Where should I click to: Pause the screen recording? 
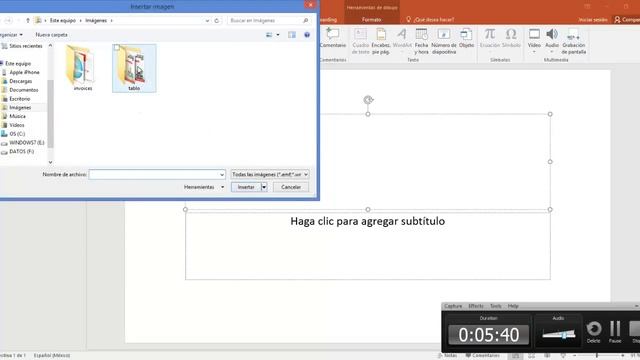[x=615, y=329]
